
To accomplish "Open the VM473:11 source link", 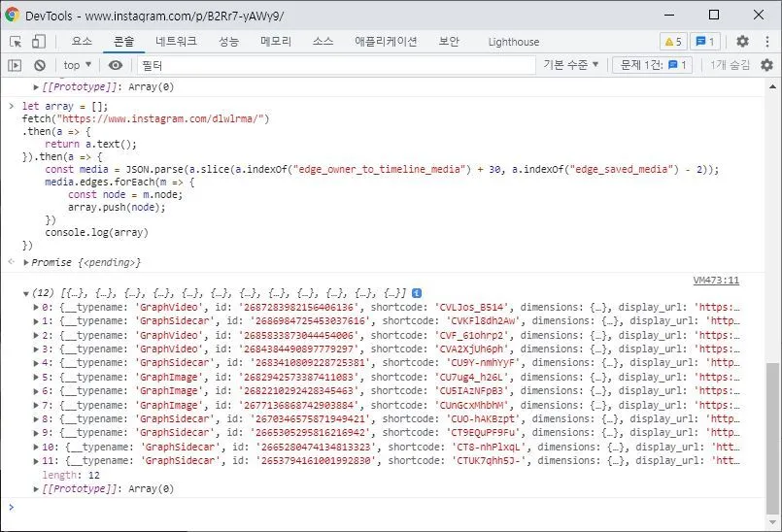I will [716, 281].
